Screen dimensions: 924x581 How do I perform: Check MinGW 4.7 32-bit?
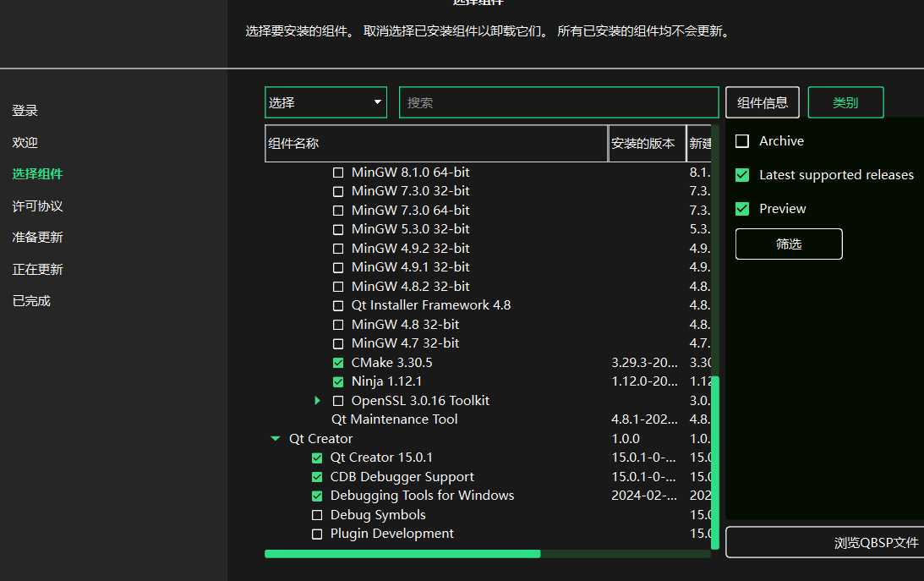click(x=338, y=343)
